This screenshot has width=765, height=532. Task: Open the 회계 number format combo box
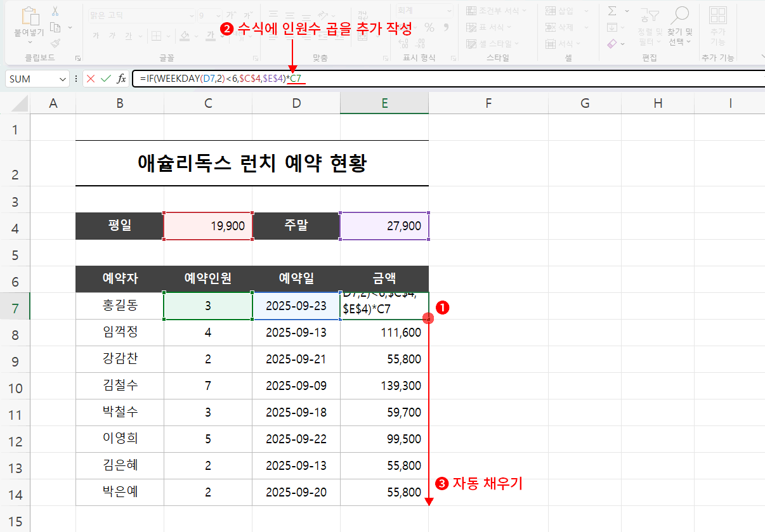(x=424, y=10)
